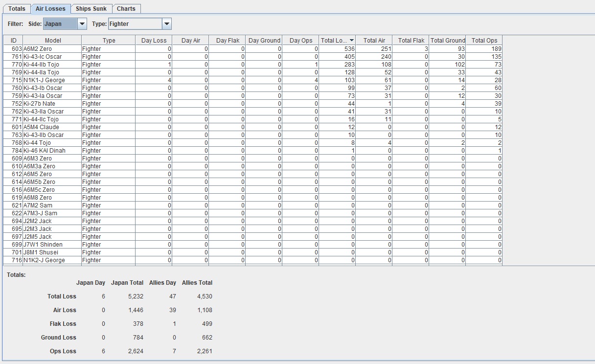Screen dimensions: 595x364
Task: Open the Ships Sunk tab
Action: point(91,9)
